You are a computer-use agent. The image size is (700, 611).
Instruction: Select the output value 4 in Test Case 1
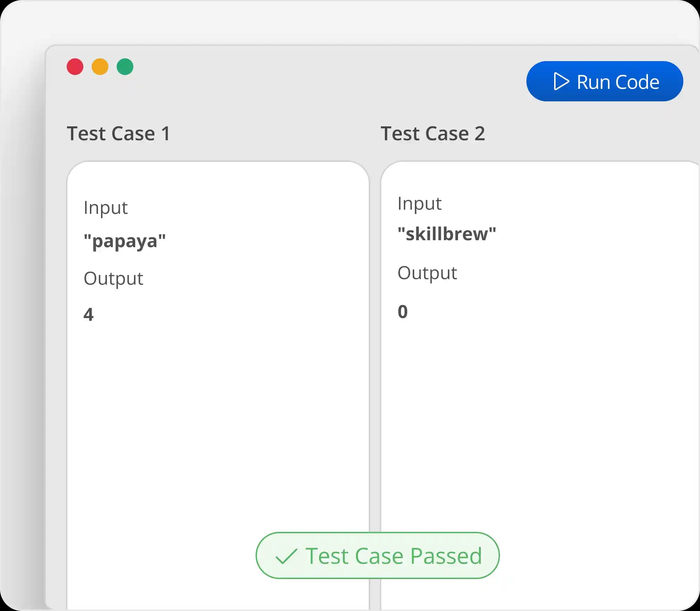point(89,313)
